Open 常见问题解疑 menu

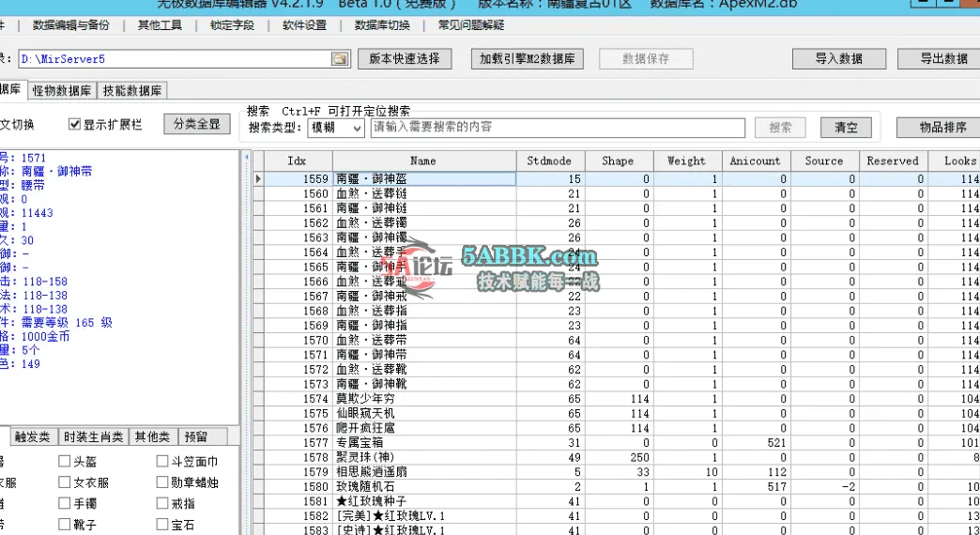click(x=471, y=25)
